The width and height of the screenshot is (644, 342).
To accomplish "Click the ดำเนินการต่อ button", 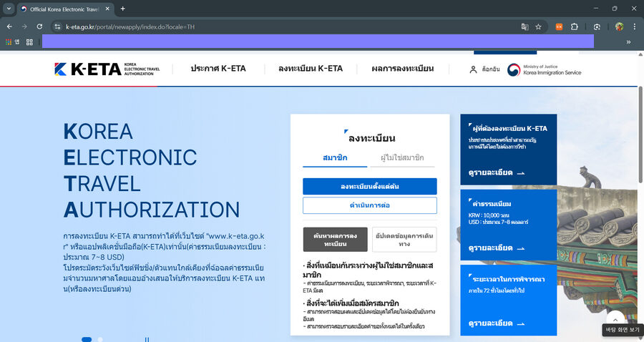I will (x=370, y=205).
